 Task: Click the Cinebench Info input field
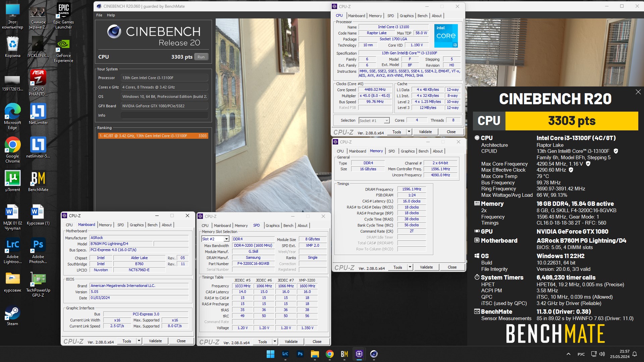pyautogui.click(x=164, y=115)
